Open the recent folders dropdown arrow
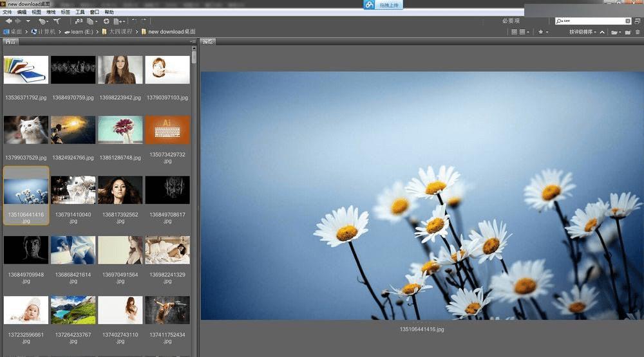 (28, 21)
